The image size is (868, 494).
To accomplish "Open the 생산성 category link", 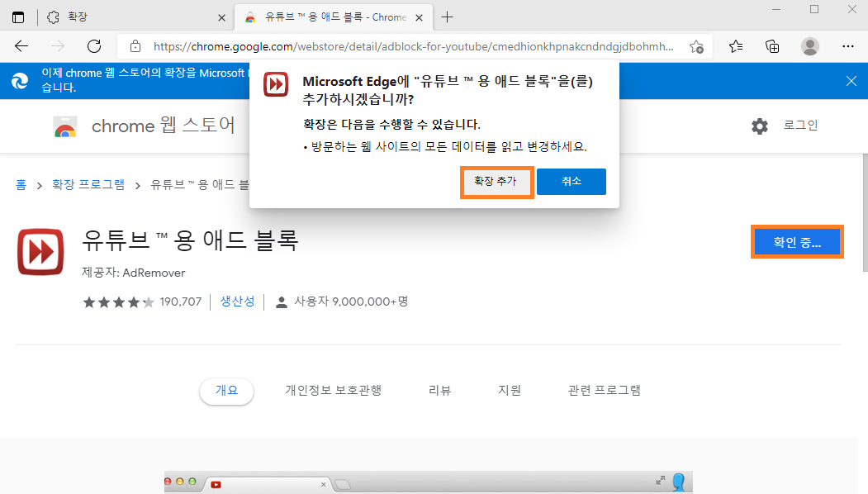I will (238, 302).
